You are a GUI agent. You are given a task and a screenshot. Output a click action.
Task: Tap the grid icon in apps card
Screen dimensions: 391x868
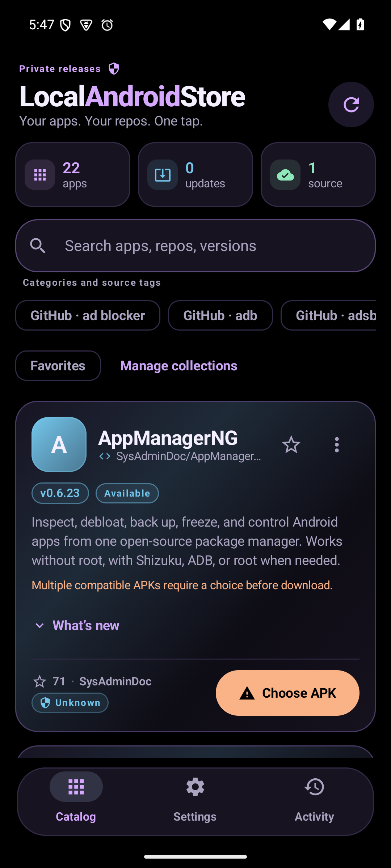[x=40, y=175]
